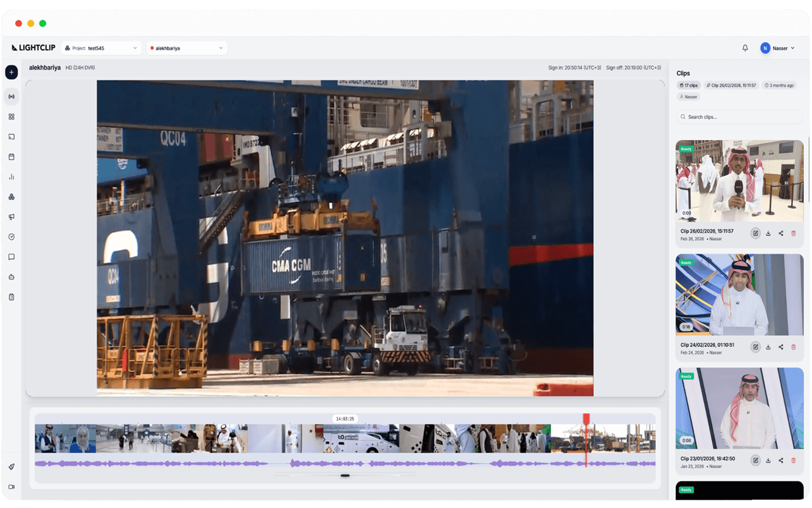
Task: Click the Sign in: 20:50:14 text
Action: (574, 68)
